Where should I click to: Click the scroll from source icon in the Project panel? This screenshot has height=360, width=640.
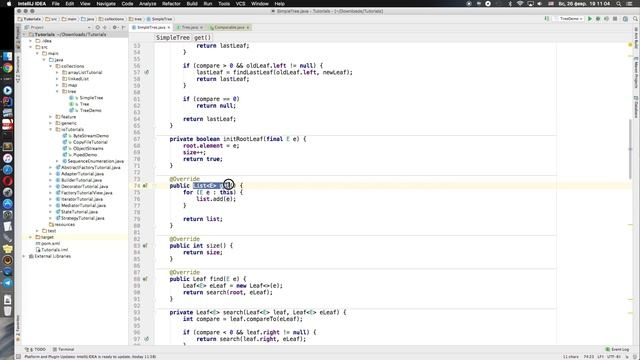pos(98,27)
